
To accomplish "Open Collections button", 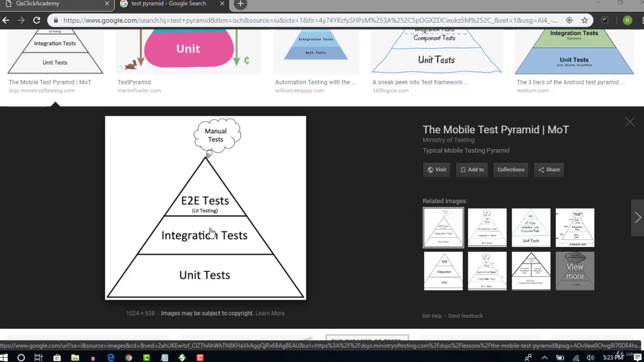I will point(511,169).
